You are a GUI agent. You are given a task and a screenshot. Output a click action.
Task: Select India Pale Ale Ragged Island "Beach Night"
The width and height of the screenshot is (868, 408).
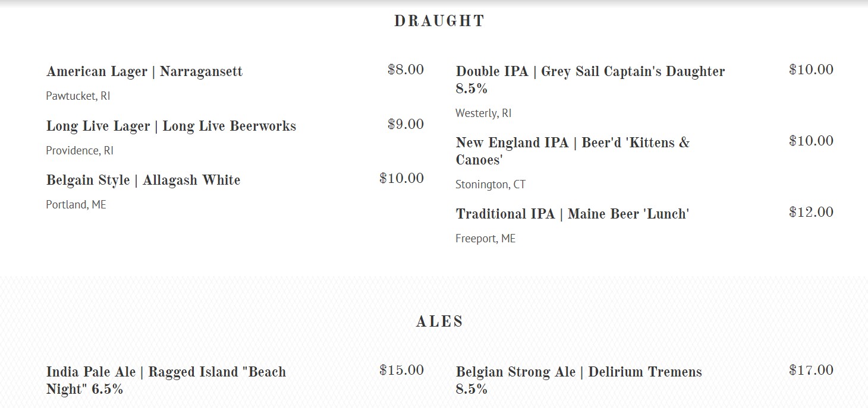166,372
